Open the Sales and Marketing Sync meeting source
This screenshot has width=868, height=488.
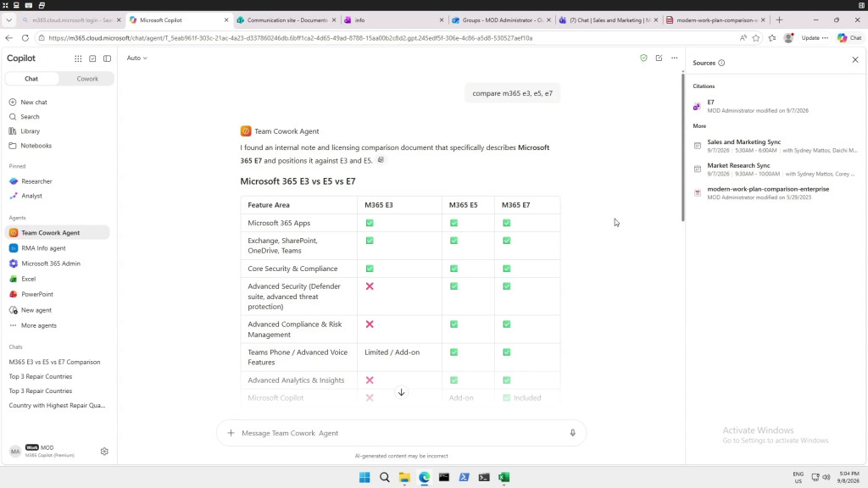pyautogui.click(x=775, y=146)
